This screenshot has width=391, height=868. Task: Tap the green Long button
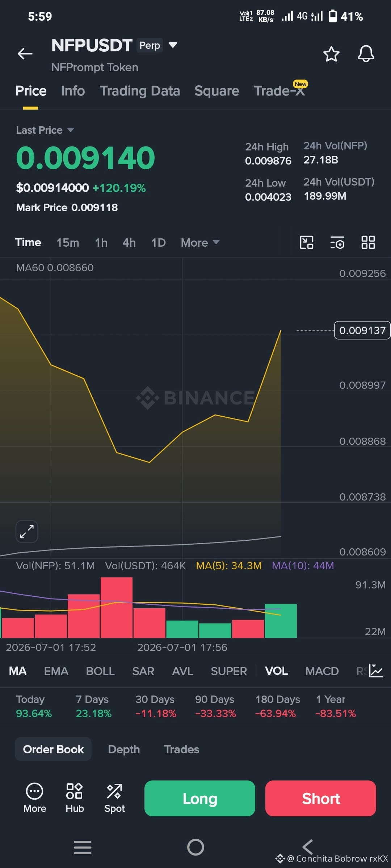tap(200, 798)
